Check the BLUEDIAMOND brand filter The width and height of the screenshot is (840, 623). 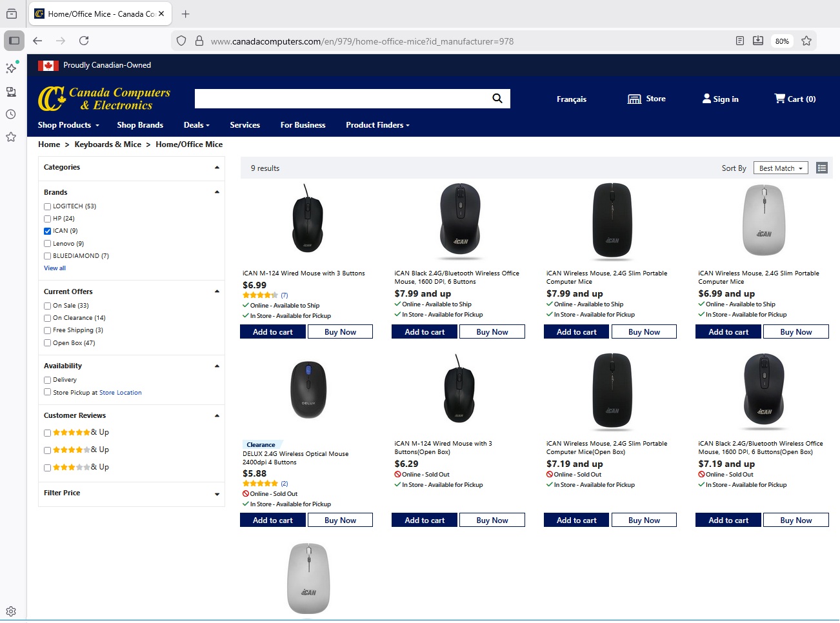point(47,256)
